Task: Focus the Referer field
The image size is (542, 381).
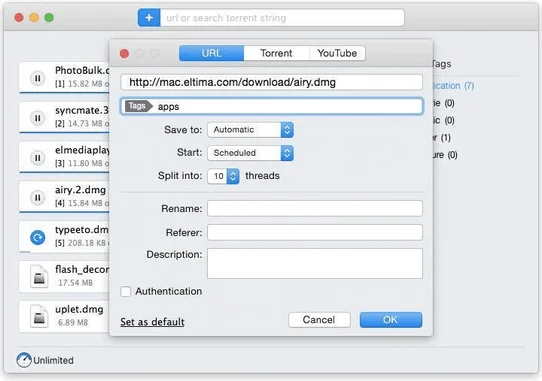Action: tap(315, 232)
